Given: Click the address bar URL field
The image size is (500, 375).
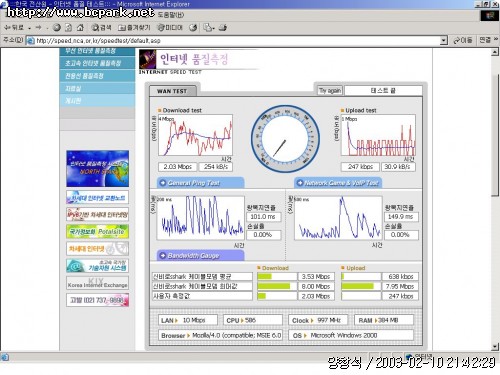Looking at the screenshot, I should pyautogui.click(x=233, y=41).
